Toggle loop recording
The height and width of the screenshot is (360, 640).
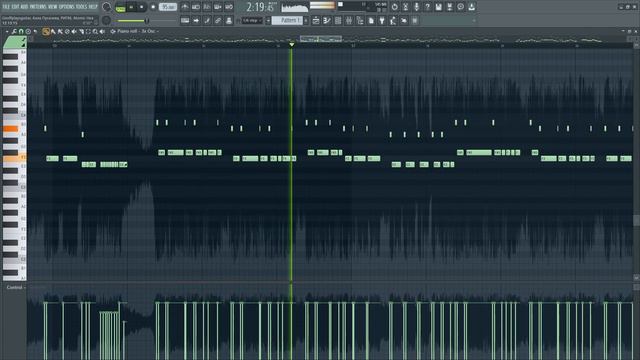tap(229, 7)
